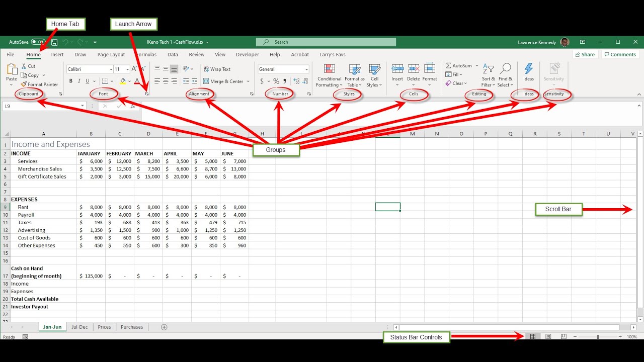Screen dimensions: 644x362
Task: Expand the Merge & Center dropdown arrow
Action: point(248,81)
